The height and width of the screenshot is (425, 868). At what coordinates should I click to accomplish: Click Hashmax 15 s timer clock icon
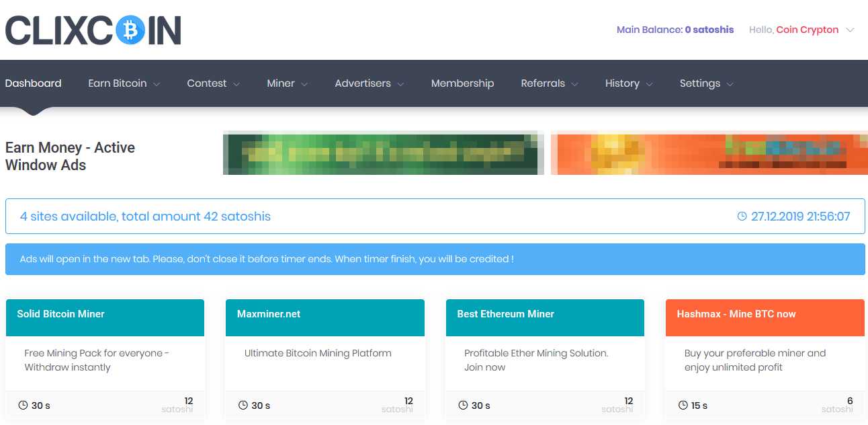coord(683,405)
